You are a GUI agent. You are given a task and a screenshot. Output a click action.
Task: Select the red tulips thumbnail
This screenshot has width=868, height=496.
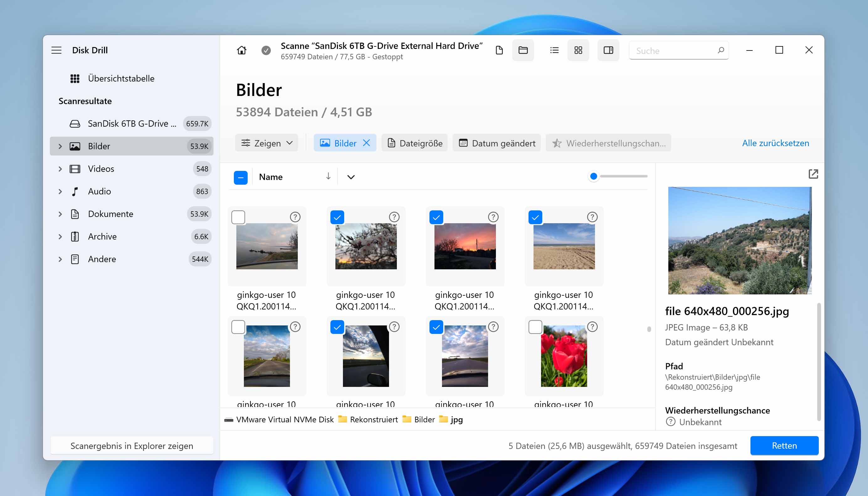(x=564, y=356)
